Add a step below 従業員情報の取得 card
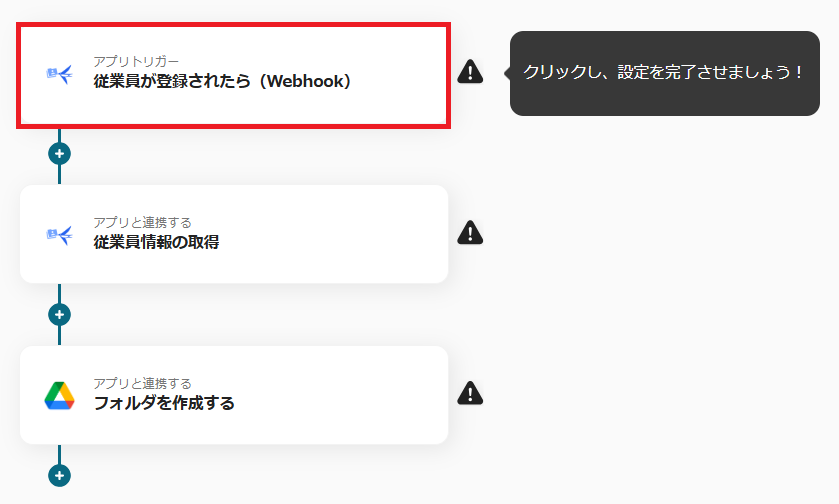Viewport: 839px width, 504px height. point(59,315)
